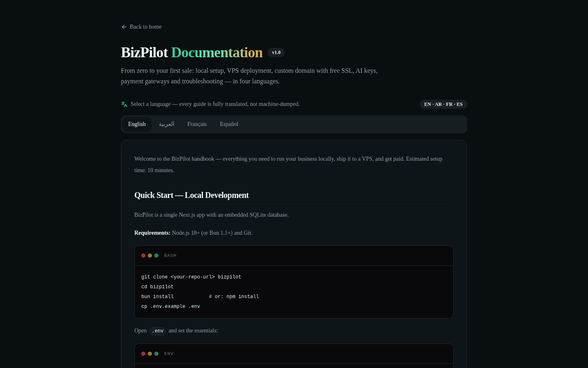Screen dimensions: 588x368
Task: Click the 'cp .env.example .env' line
Action: (x=171, y=307)
